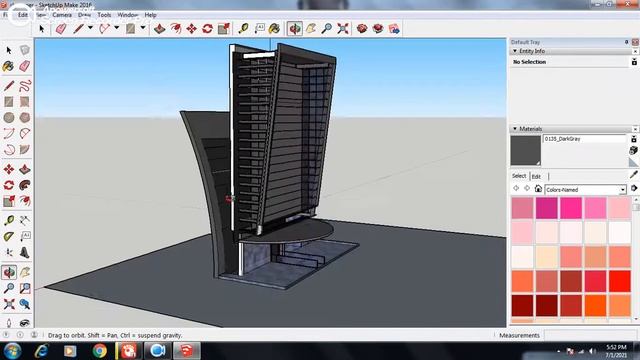Click Previous view icon in left toolbar

25,304
